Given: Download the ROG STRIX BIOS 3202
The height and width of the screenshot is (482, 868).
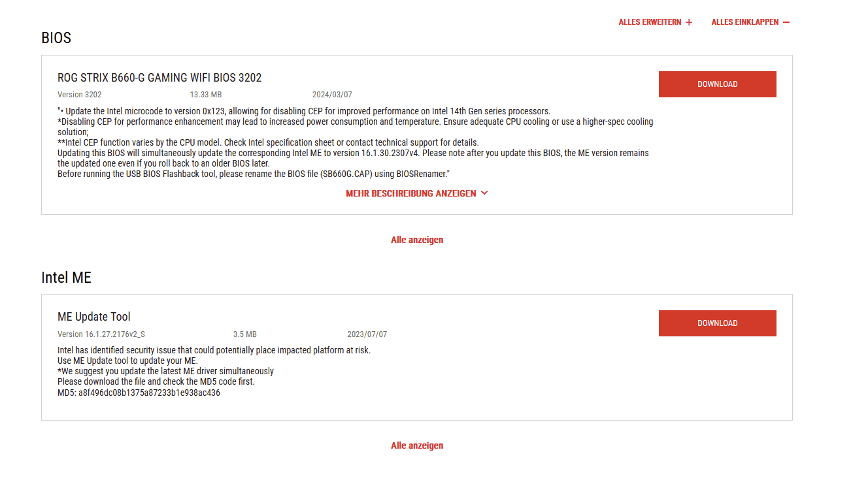Looking at the screenshot, I should [717, 84].
